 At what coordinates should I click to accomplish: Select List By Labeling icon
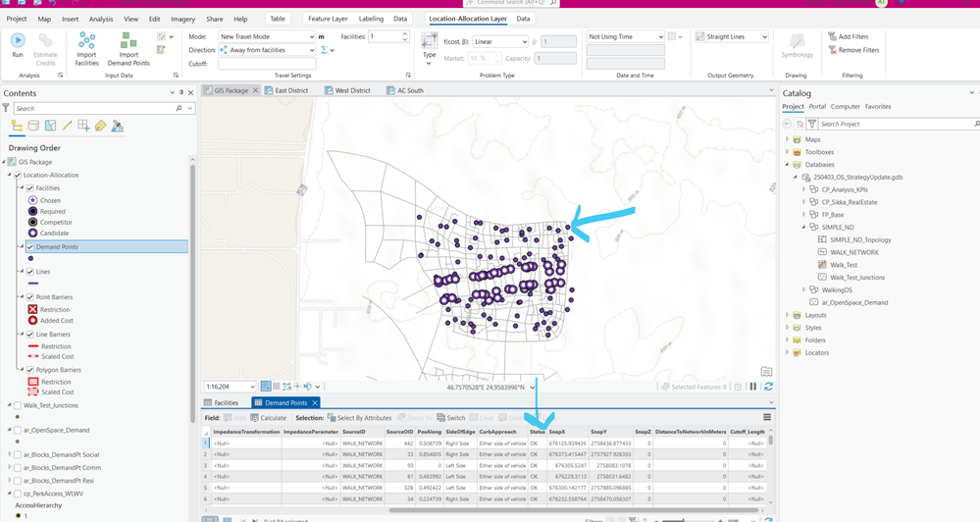coord(101,127)
